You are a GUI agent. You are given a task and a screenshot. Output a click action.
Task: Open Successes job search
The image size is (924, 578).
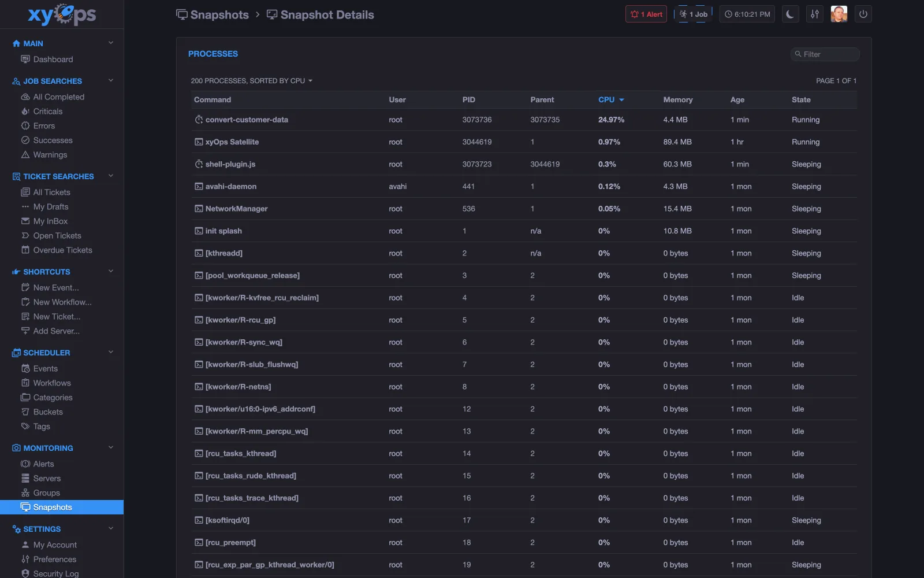[47, 140]
